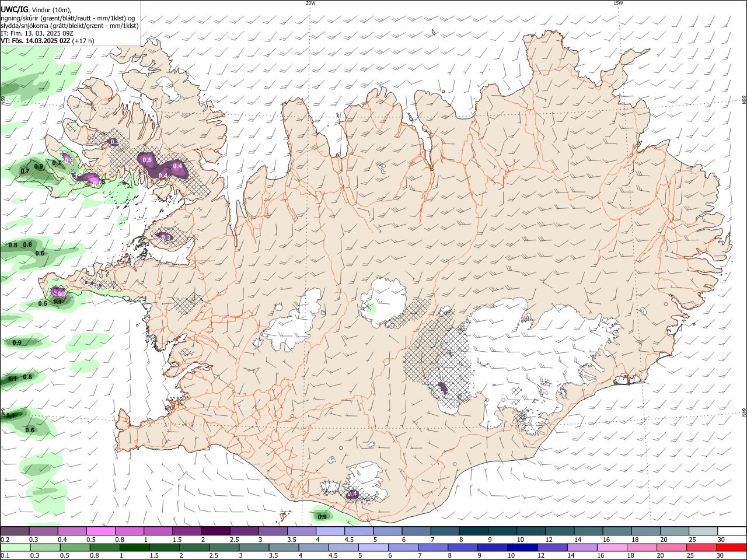
Task: Click the '20W' longitude label at top
Action: (310, 3)
